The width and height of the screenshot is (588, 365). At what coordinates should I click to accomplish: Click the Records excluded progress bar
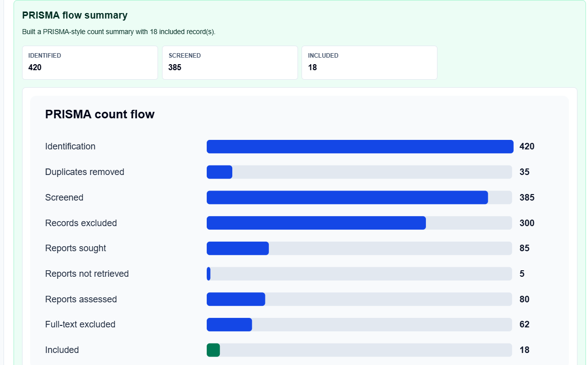[x=359, y=223]
